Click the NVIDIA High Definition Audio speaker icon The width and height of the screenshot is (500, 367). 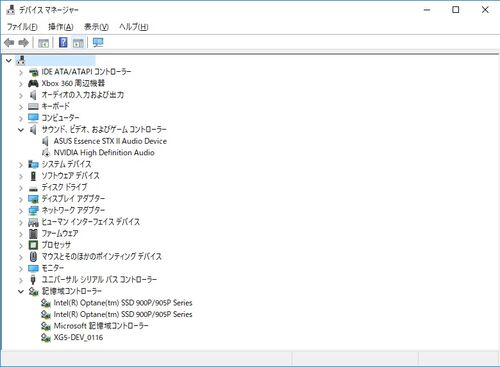pyautogui.click(x=46, y=153)
